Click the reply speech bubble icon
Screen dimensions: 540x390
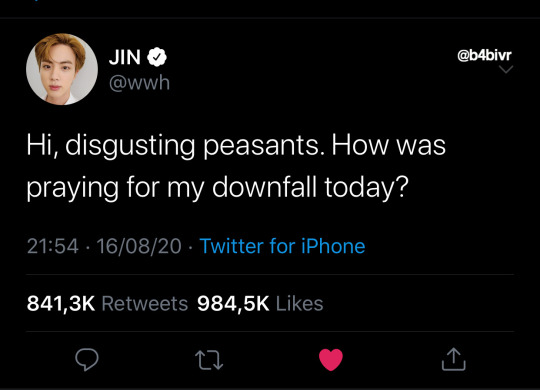pyautogui.click(x=87, y=359)
